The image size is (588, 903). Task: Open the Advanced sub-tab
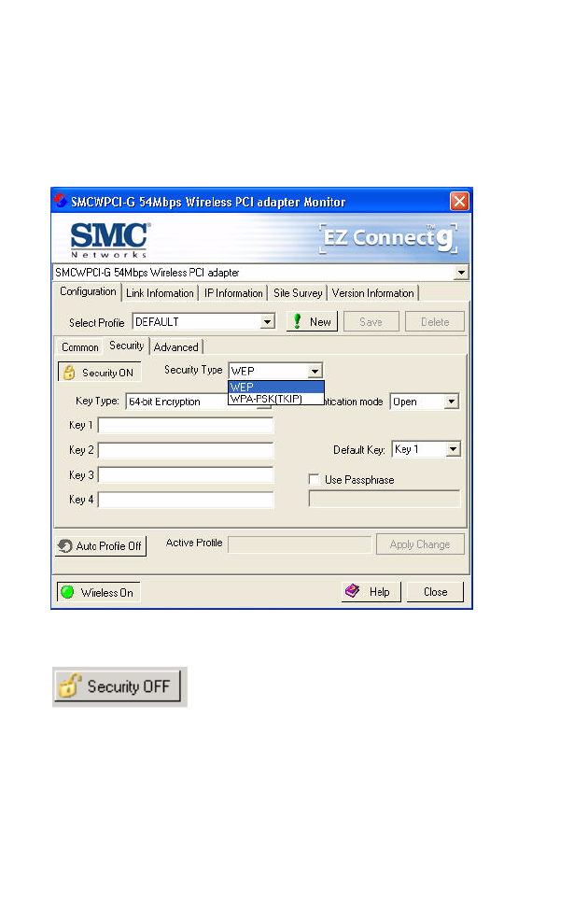pos(176,347)
